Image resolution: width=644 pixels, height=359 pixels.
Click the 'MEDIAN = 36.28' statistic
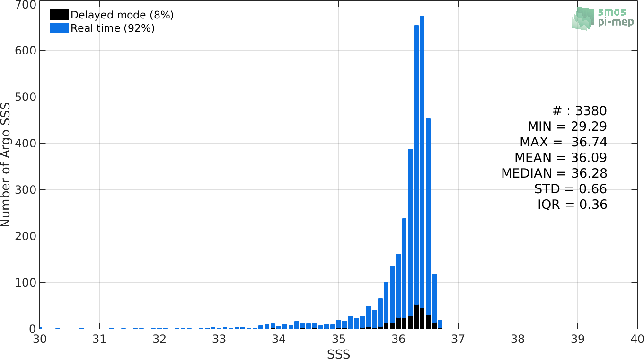point(554,173)
